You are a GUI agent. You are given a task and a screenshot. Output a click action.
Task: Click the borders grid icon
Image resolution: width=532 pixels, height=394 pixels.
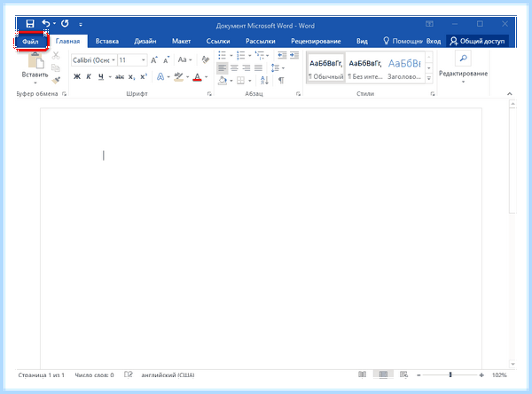[240, 81]
